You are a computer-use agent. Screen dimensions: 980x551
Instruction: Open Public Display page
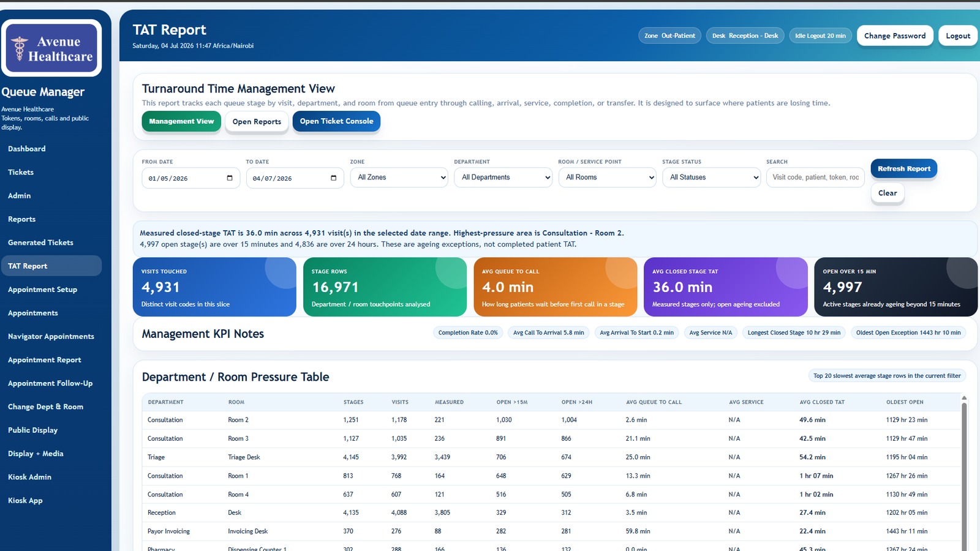pyautogui.click(x=51, y=430)
